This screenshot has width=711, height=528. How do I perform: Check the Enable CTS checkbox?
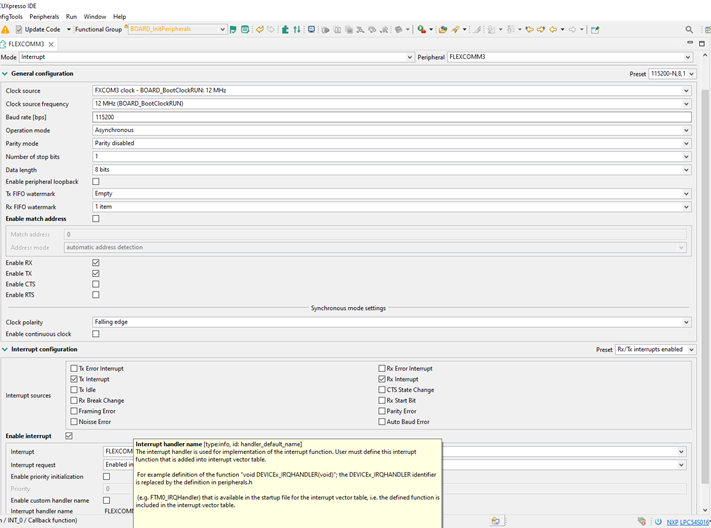pos(96,284)
